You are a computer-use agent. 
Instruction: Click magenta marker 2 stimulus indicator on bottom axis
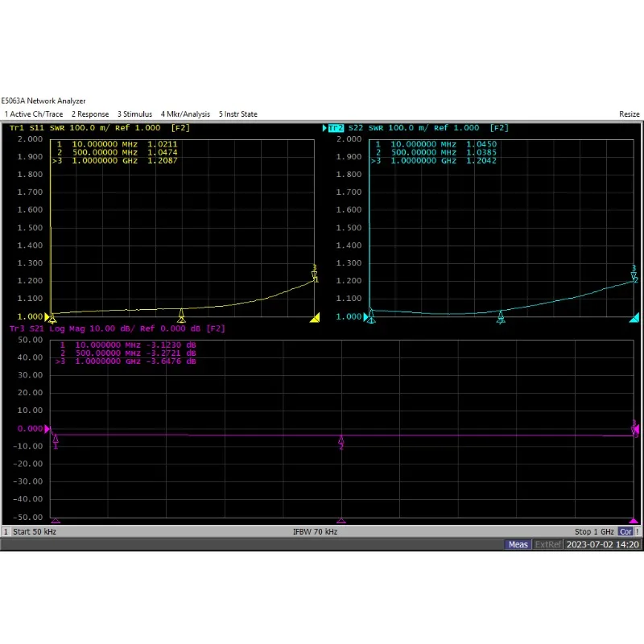341,521
